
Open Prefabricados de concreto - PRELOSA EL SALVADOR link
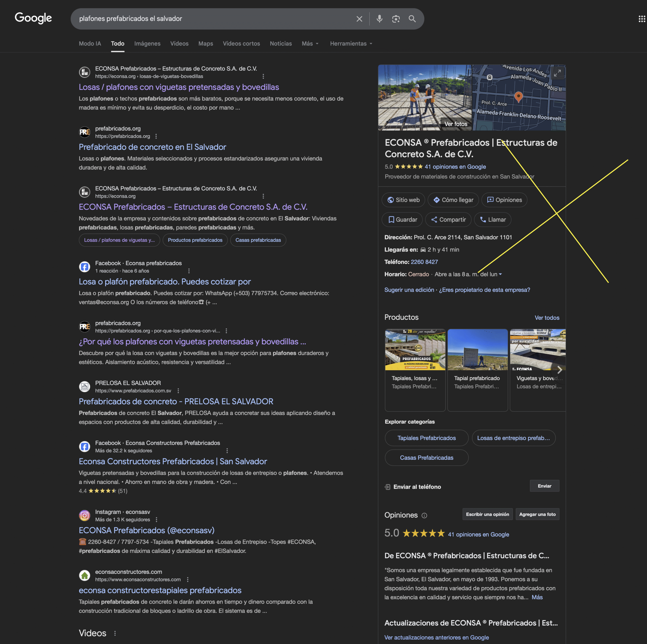pos(176,401)
